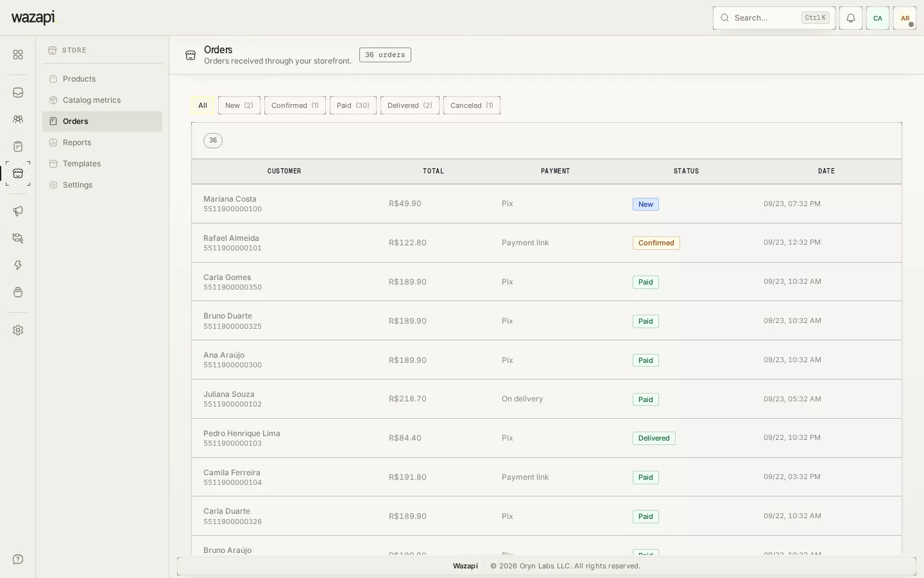Filter orders by New (2)
Viewport: 924px width, 578px height.
[239, 105]
